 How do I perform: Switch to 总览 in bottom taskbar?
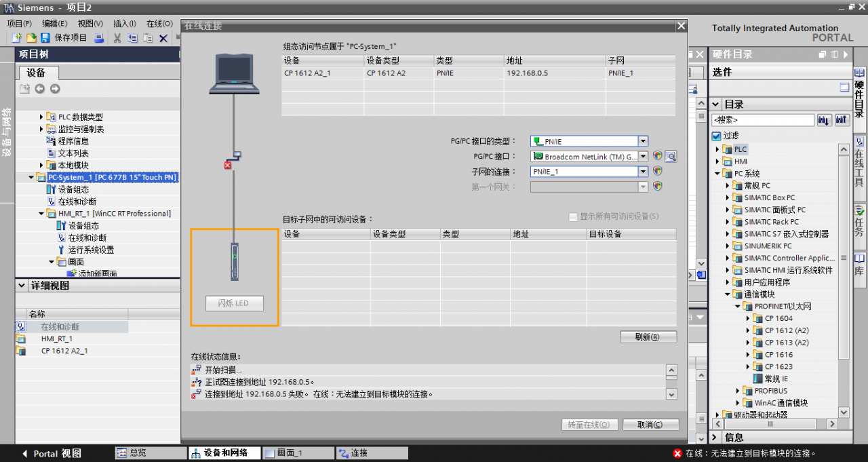pyautogui.click(x=151, y=453)
